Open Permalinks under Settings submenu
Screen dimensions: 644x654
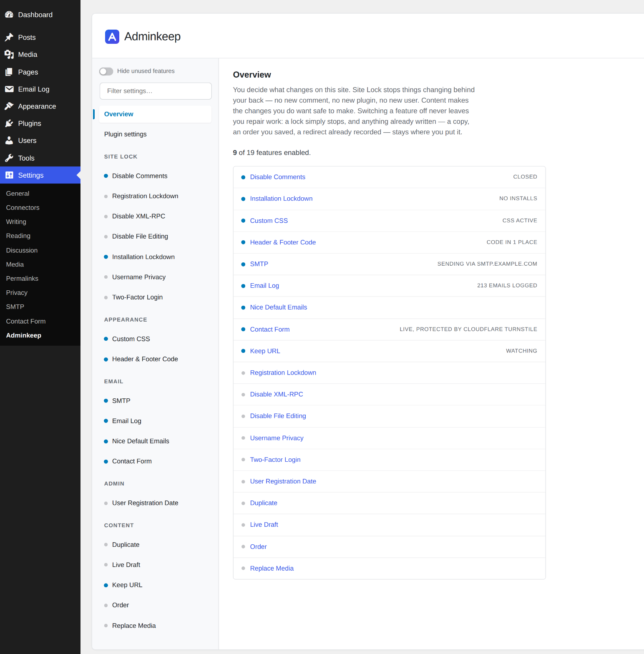coord(22,279)
